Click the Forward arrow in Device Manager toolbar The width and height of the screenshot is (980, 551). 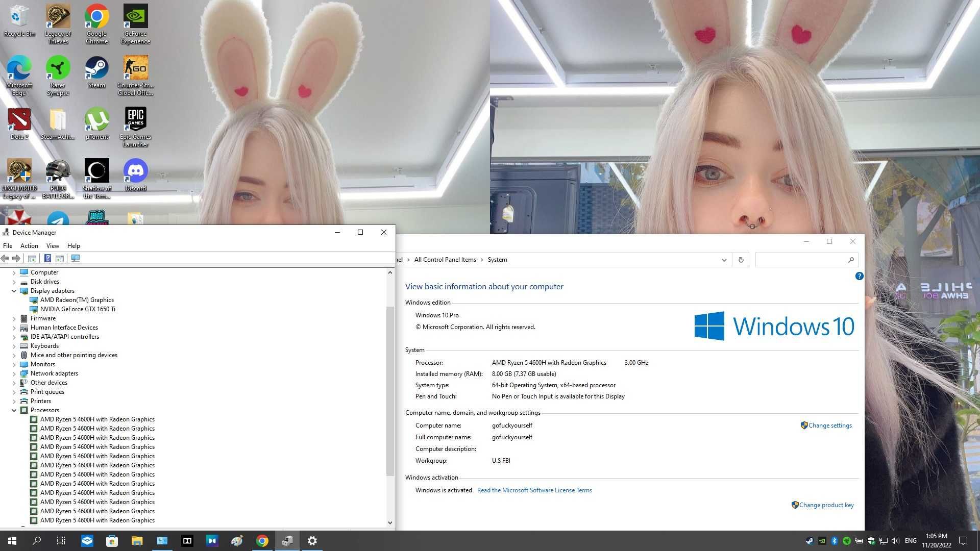pyautogui.click(x=16, y=259)
